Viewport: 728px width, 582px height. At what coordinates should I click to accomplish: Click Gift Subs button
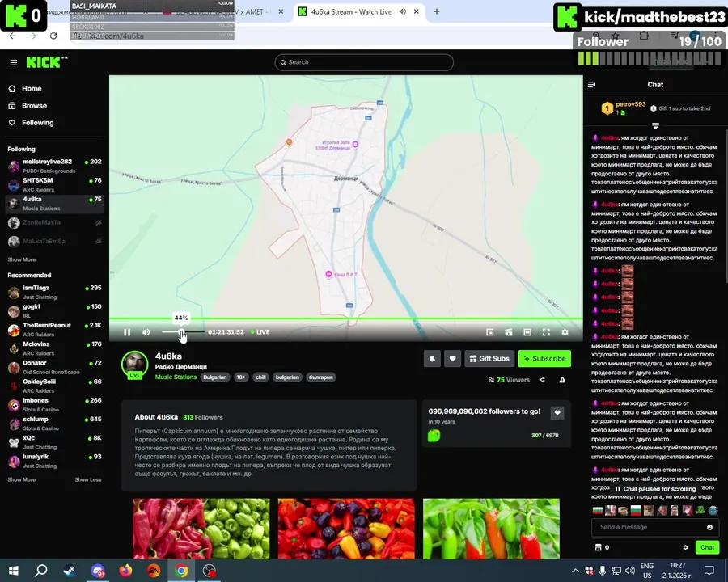(490, 359)
